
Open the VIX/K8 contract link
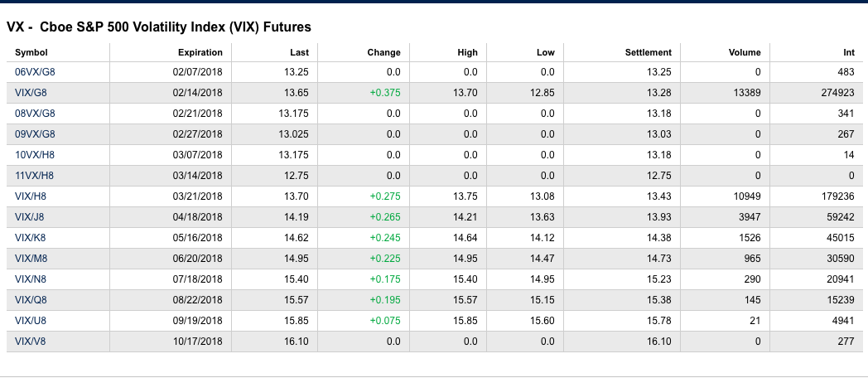pos(31,238)
